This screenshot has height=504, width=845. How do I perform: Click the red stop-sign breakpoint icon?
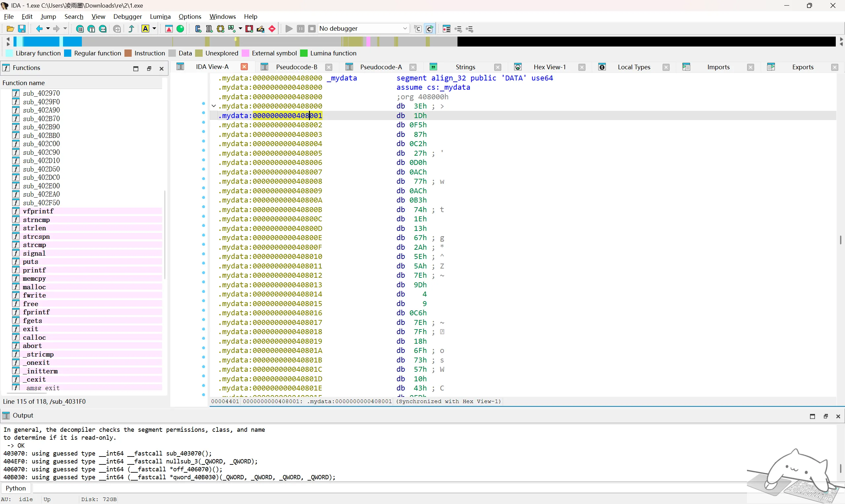[272, 29]
